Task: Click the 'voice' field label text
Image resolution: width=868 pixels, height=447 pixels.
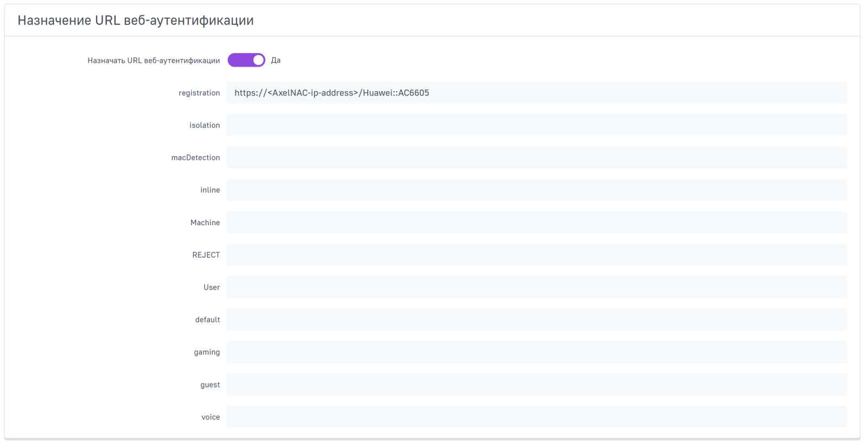Action: pyautogui.click(x=210, y=417)
